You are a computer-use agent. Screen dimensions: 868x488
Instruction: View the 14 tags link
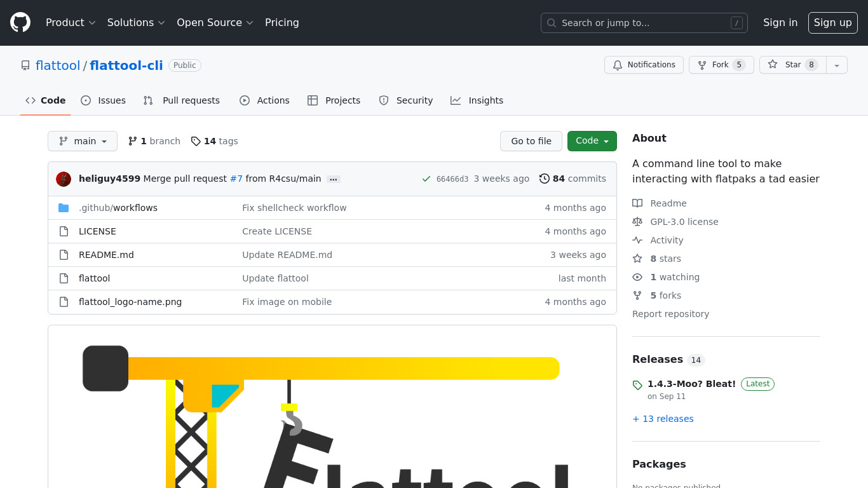[215, 141]
